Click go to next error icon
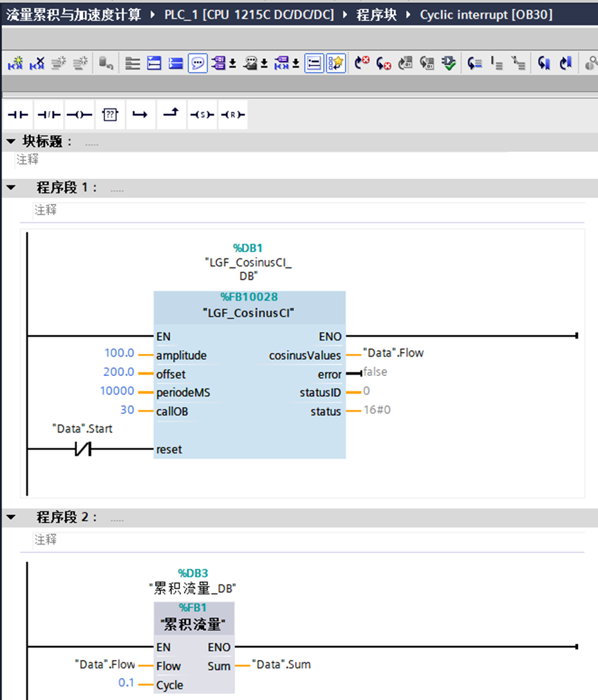Viewport: 598px width, 700px height. (362, 64)
